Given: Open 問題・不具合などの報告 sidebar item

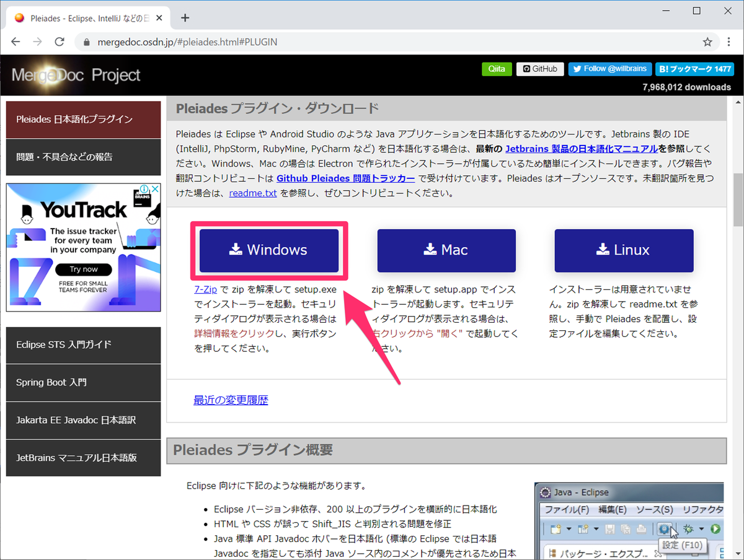Looking at the screenshot, I should pyautogui.click(x=83, y=157).
